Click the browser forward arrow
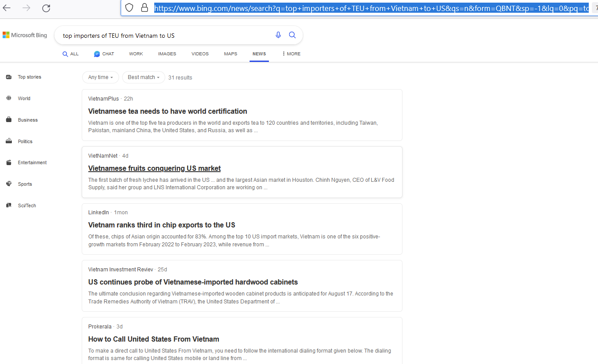 pos(26,8)
